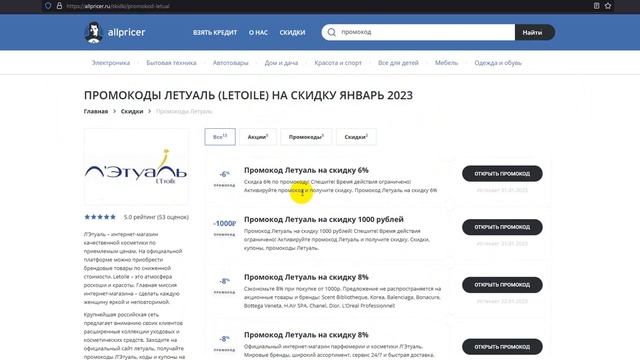Go to Дом и дача category

pyautogui.click(x=281, y=63)
